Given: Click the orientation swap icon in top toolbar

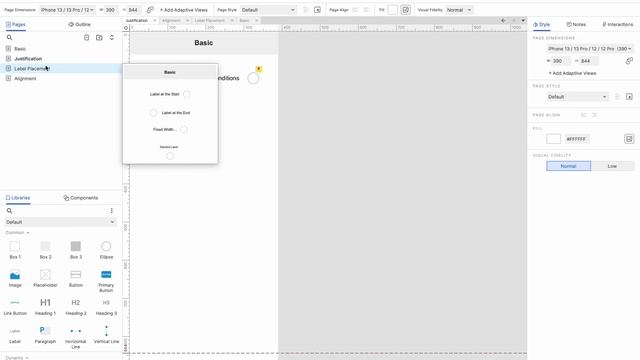Looking at the screenshot, I should point(150,9).
